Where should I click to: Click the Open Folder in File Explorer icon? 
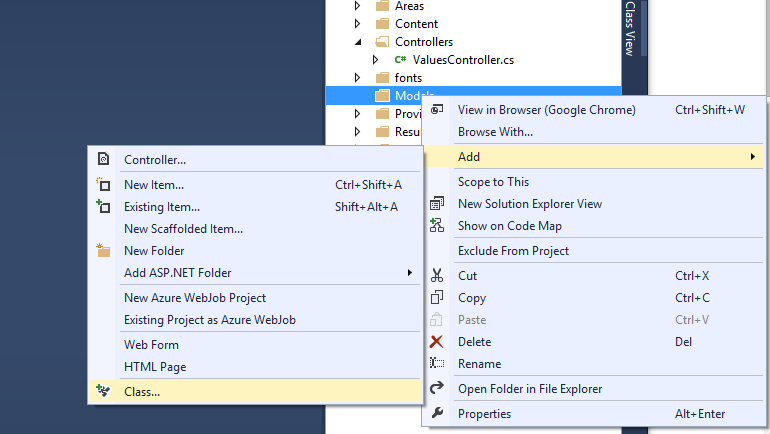tap(437, 388)
